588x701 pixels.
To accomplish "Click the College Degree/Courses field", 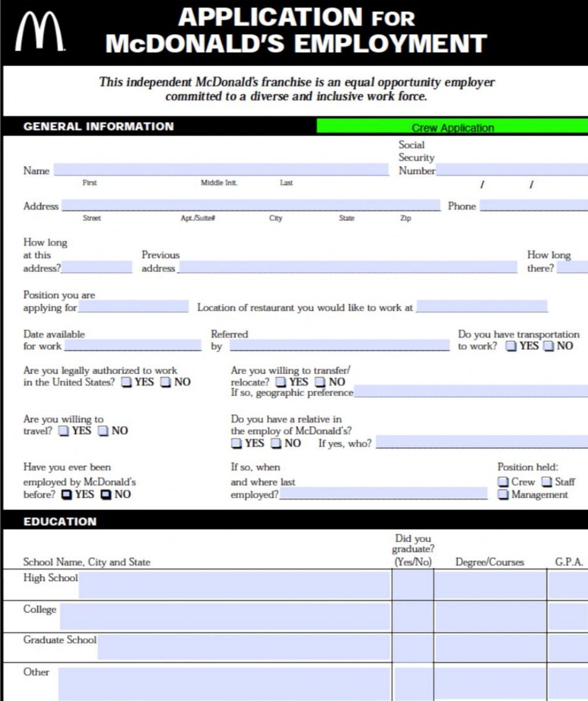I will coord(490,616).
